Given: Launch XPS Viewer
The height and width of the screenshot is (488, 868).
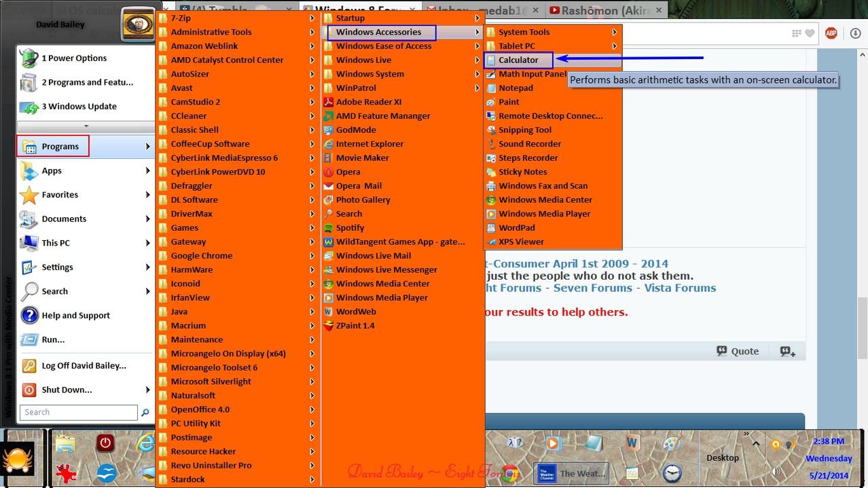Looking at the screenshot, I should 521,242.
